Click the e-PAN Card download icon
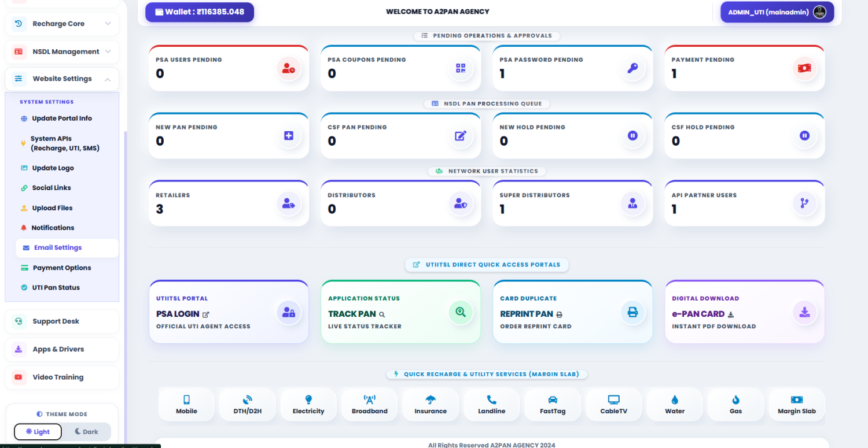Viewport: 868px width, 448px height. point(804,313)
